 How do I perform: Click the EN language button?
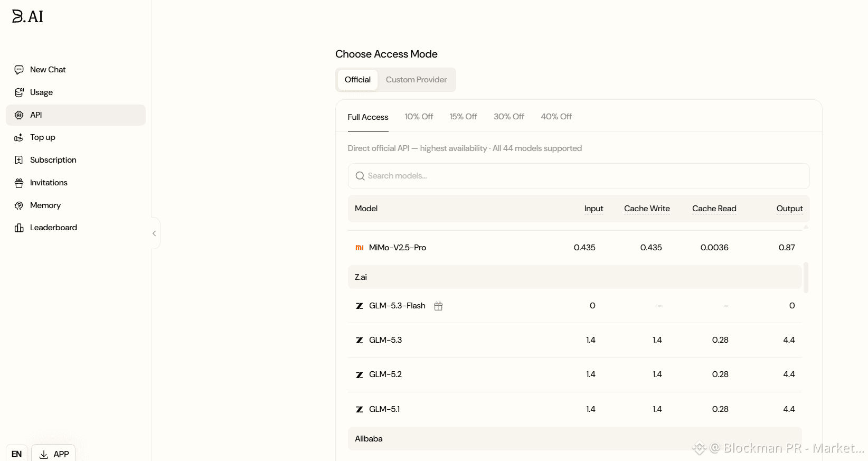pyautogui.click(x=16, y=454)
